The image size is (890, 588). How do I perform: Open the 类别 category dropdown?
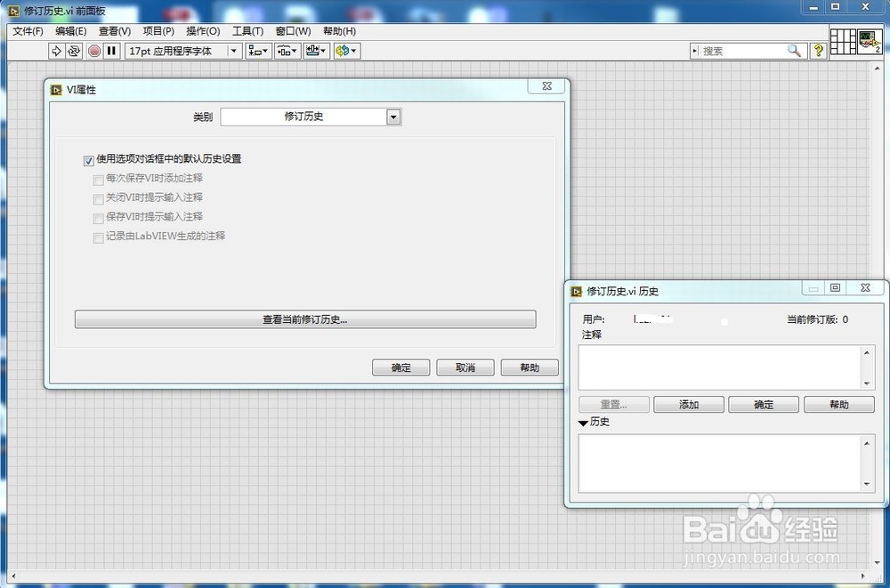pyautogui.click(x=393, y=117)
